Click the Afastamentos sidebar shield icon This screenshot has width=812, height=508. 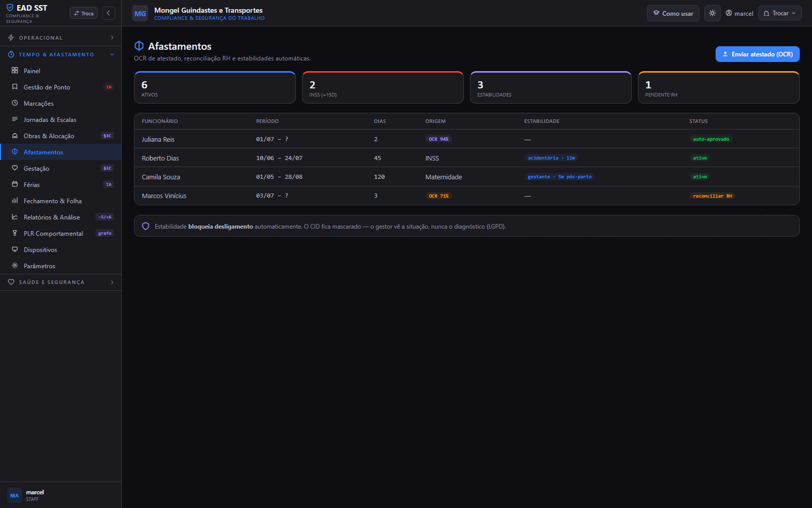coord(15,152)
